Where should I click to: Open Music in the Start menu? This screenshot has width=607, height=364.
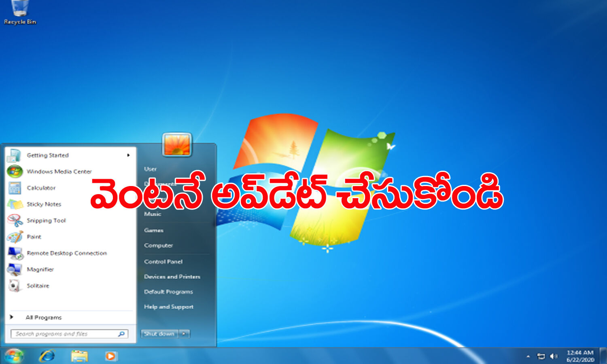[x=153, y=214]
